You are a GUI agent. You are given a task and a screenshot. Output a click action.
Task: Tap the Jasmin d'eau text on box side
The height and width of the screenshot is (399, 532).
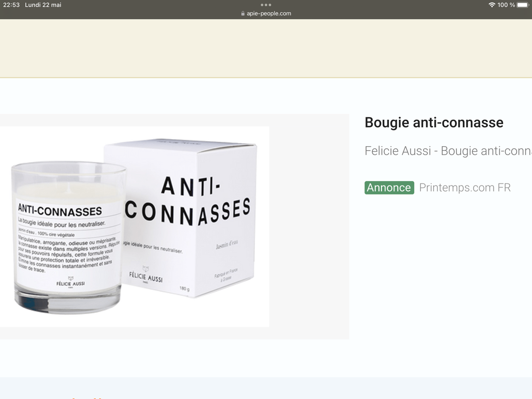(x=227, y=244)
